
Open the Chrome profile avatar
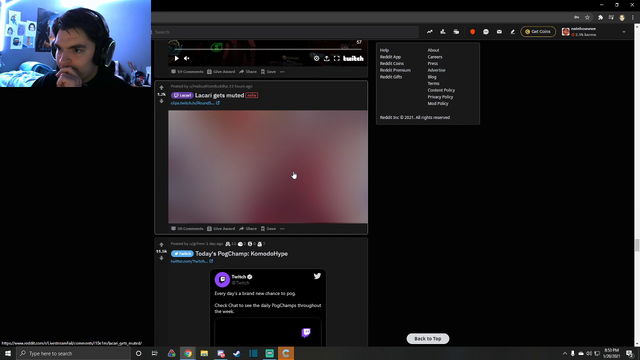622,18
